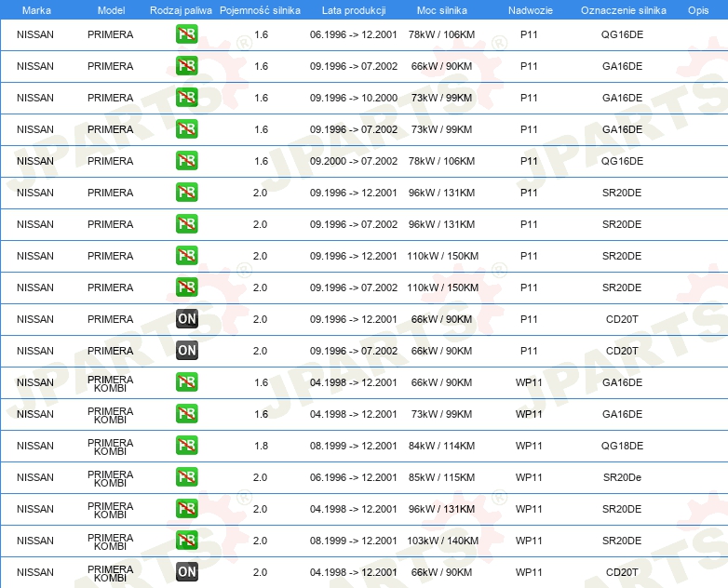Click petrol icon in WP11 66kW GA16DE row
Screen dimensions: 728x588
tap(186, 382)
